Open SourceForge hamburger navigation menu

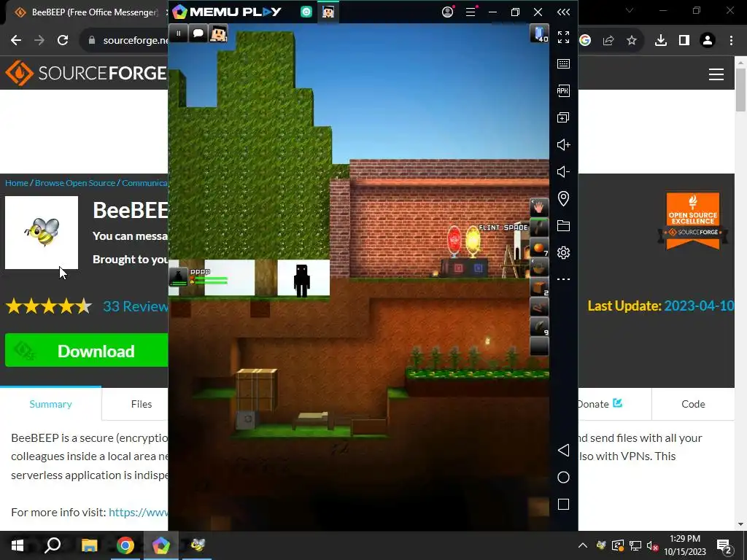(x=716, y=74)
